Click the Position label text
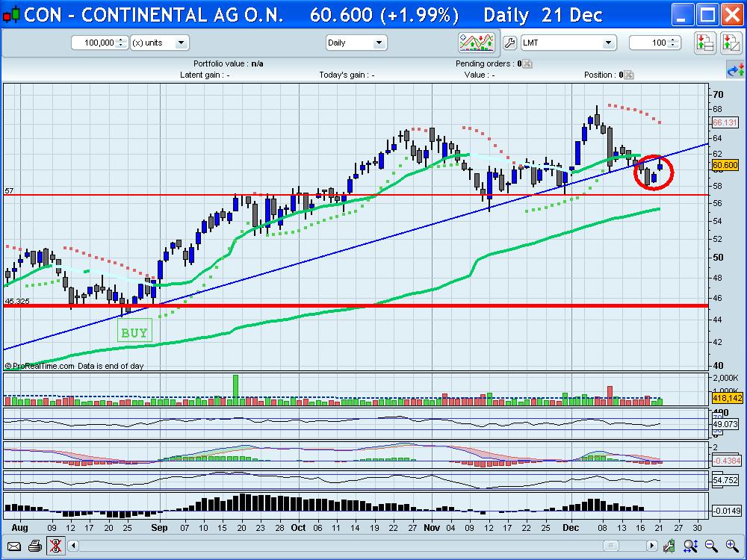 pyautogui.click(x=604, y=75)
